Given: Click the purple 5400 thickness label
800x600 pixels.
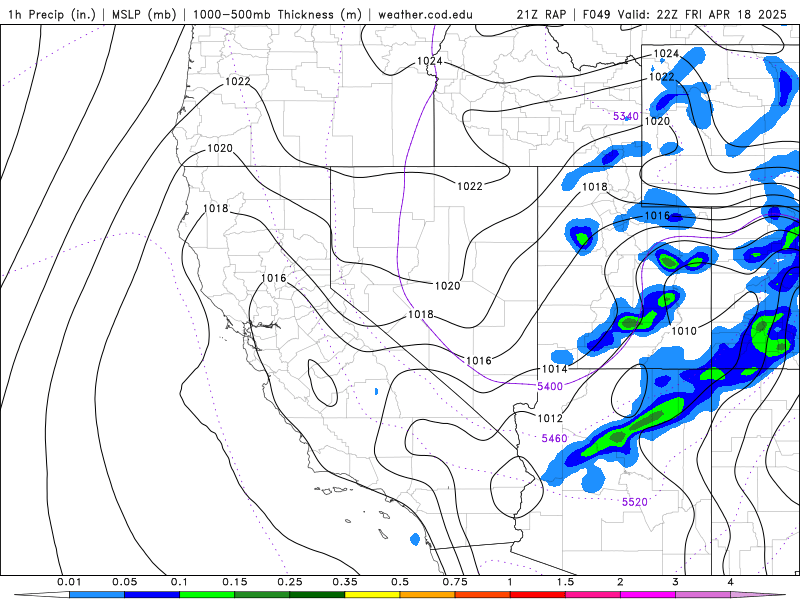Looking at the screenshot, I should (x=549, y=387).
